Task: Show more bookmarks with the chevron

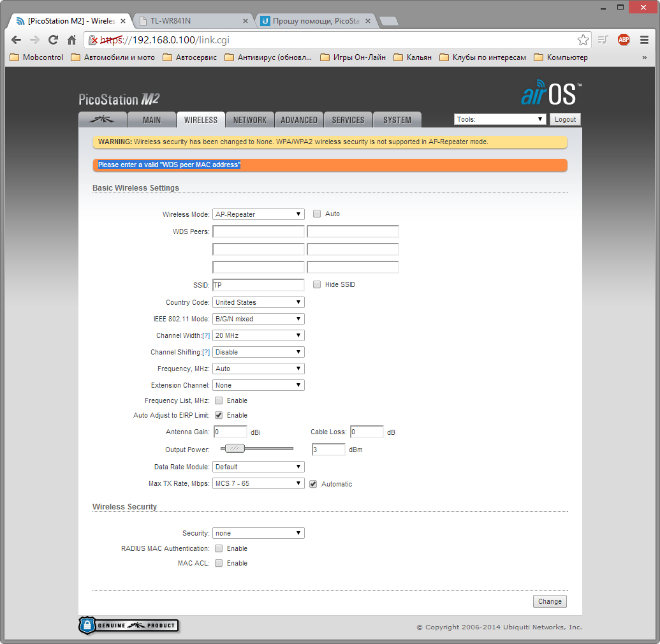Action: click(x=644, y=57)
